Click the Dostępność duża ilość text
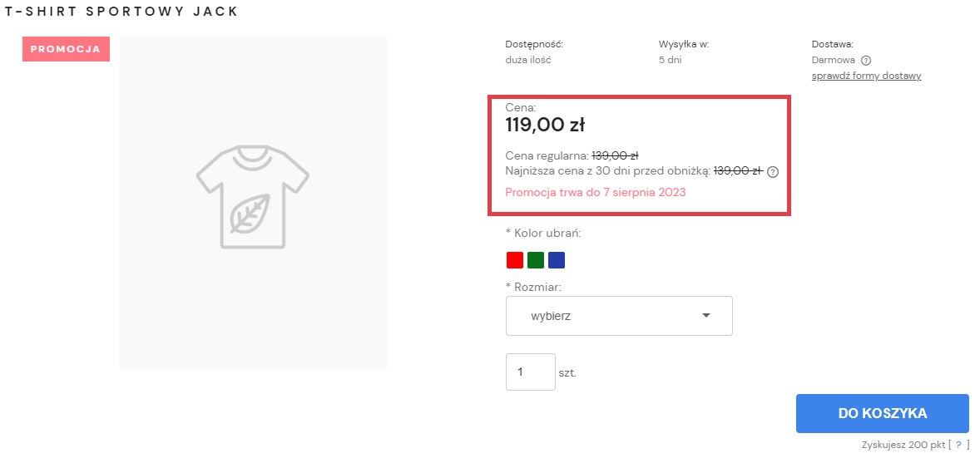 click(534, 52)
